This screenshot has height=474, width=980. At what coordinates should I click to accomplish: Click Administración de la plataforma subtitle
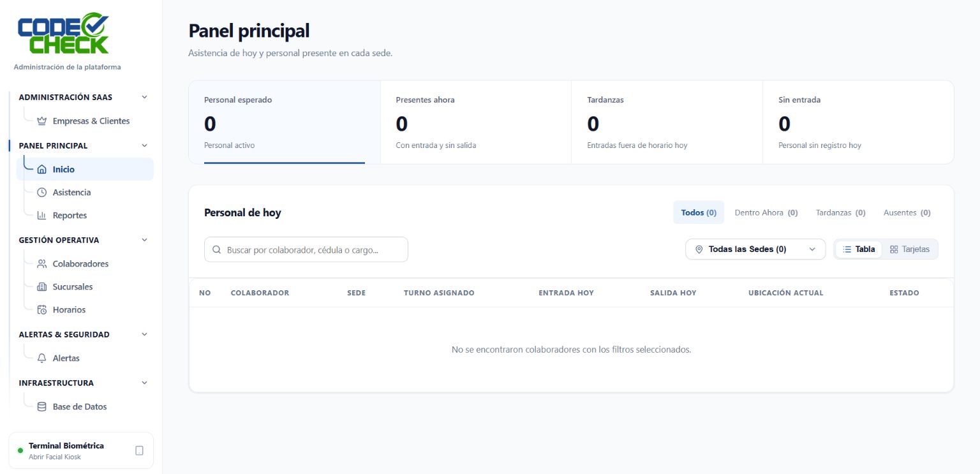(x=67, y=67)
